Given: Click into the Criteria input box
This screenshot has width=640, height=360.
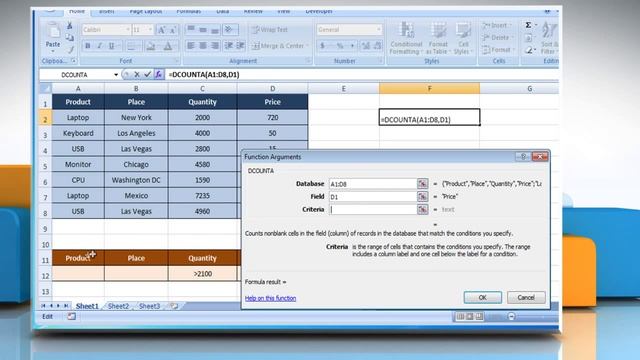Looking at the screenshot, I should 373,209.
